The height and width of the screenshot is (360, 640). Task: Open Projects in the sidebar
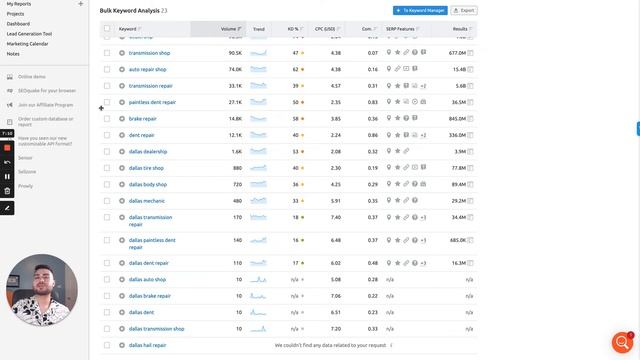pyautogui.click(x=15, y=14)
